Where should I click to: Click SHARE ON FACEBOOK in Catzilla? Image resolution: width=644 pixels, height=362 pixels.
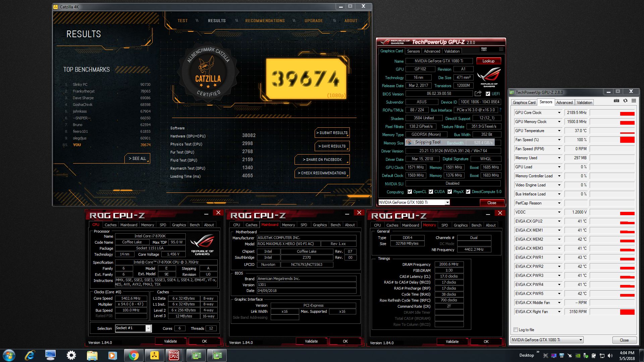click(322, 160)
